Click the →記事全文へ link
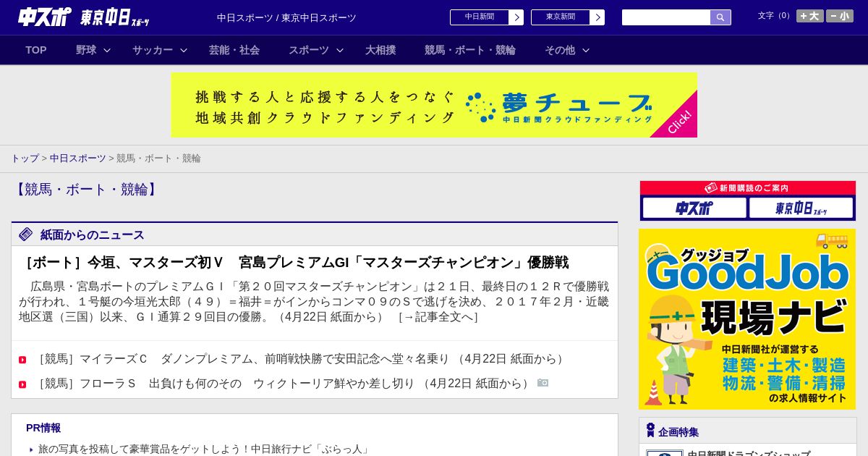 point(438,316)
